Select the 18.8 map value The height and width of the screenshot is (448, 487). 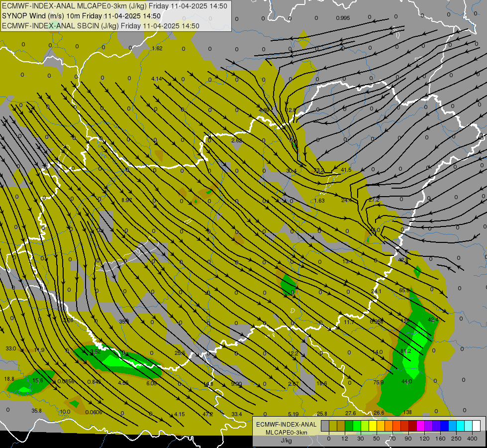(9, 379)
